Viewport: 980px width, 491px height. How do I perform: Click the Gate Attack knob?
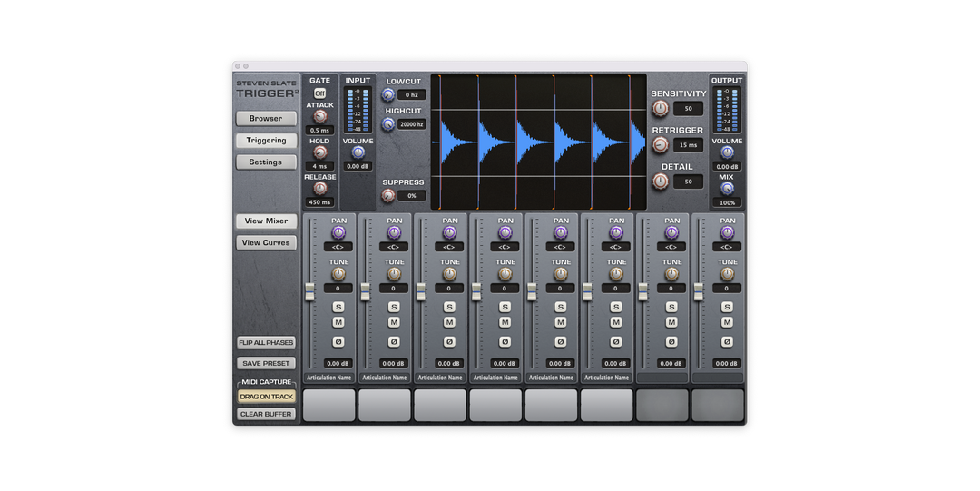tap(319, 117)
